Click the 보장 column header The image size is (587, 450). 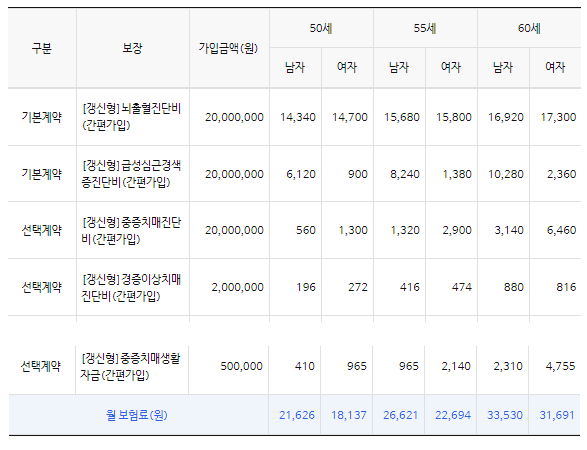(133, 48)
